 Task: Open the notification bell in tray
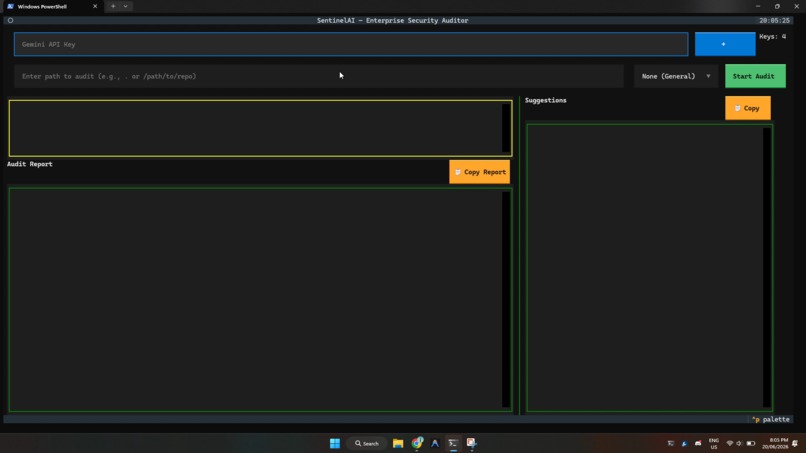(x=795, y=443)
